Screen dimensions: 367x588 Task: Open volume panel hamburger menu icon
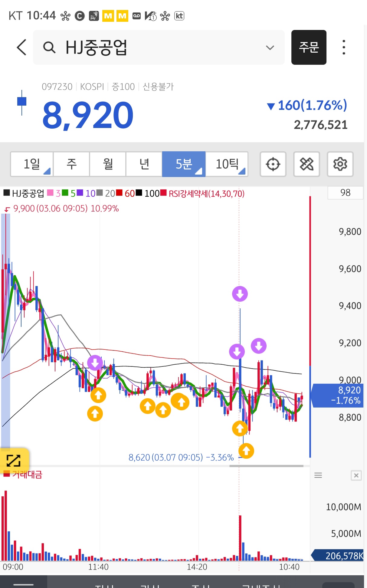(x=318, y=475)
